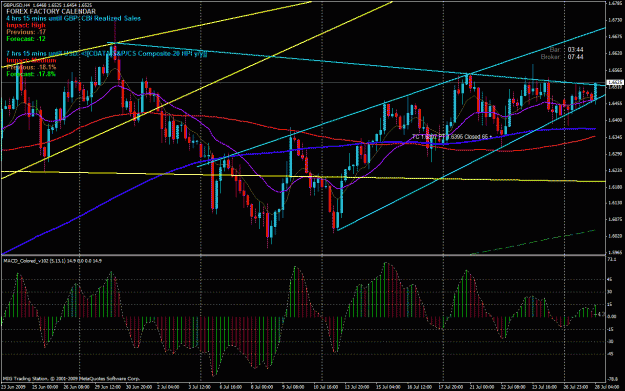Screen dimensions: 625x391
Task: Click the MetaQuotes Software Corp. copyright text
Action: pyautogui.click(x=72, y=379)
